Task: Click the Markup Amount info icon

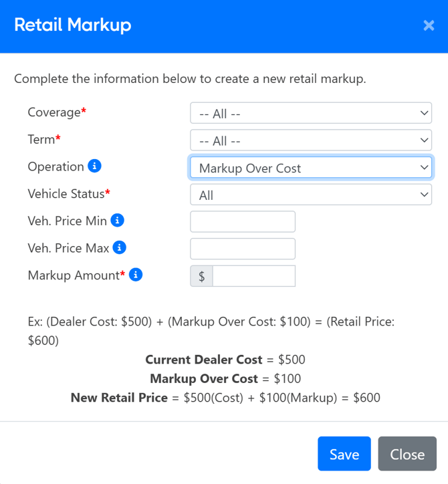Action: point(135,274)
